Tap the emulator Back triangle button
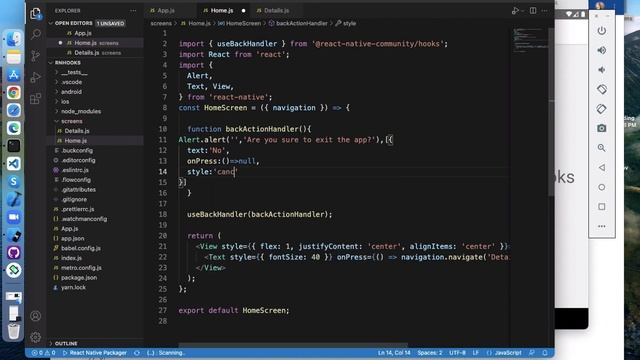Viewport: 640px width, 360px height. pyautogui.click(x=602, y=167)
